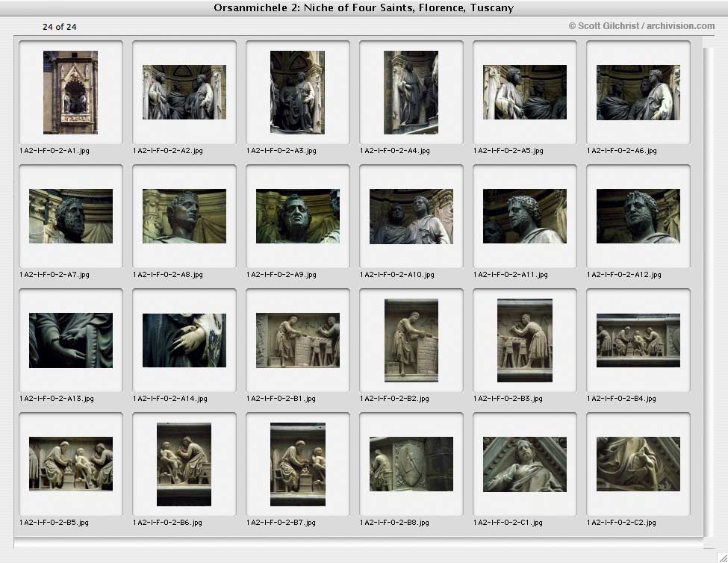Open the 1A2-I-F-O-2-A2.jpg thumbnail image
728x563 pixels.
(184, 93)
